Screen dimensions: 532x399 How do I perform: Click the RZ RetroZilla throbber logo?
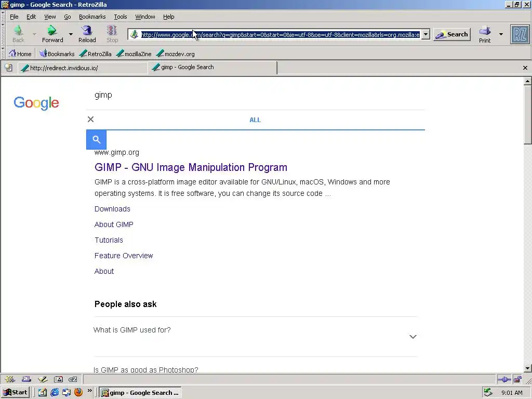520,34
